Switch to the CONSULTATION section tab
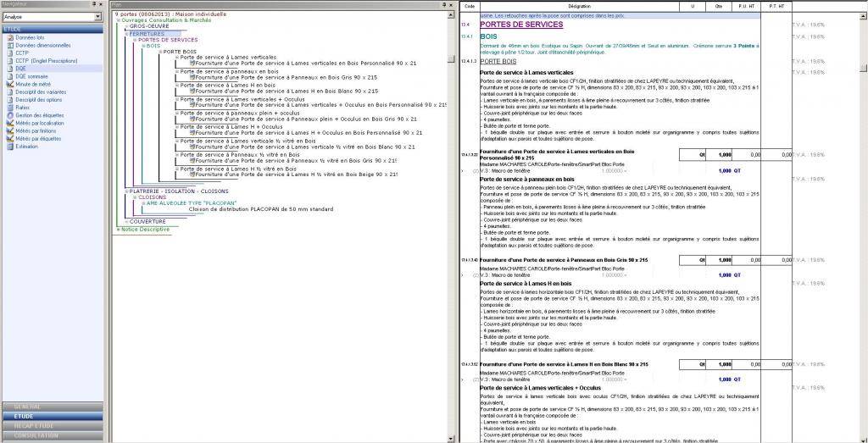Viewport: 868px width, 443px height. pos(52,435)
